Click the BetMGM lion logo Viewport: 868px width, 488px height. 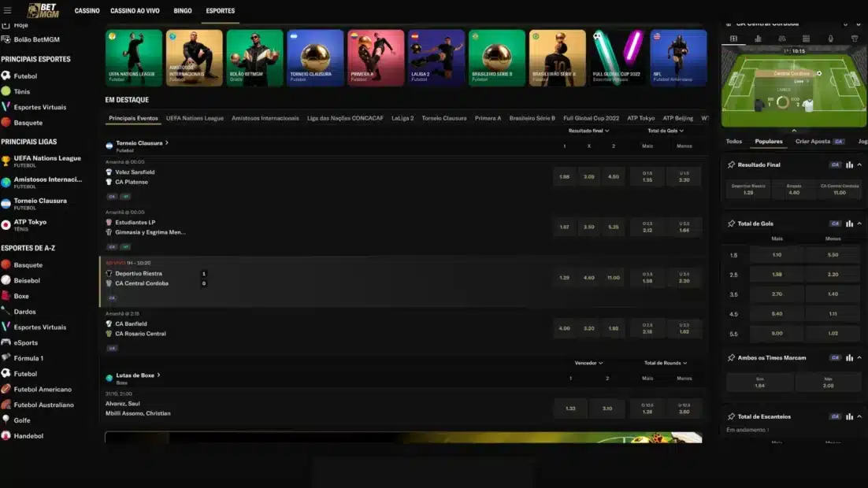coord(43,10)
